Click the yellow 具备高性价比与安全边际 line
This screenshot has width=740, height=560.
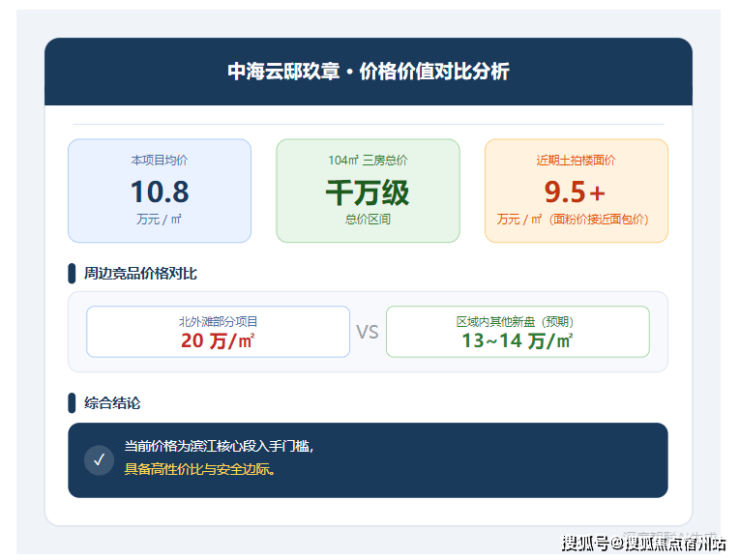click(x=200, y=469)
